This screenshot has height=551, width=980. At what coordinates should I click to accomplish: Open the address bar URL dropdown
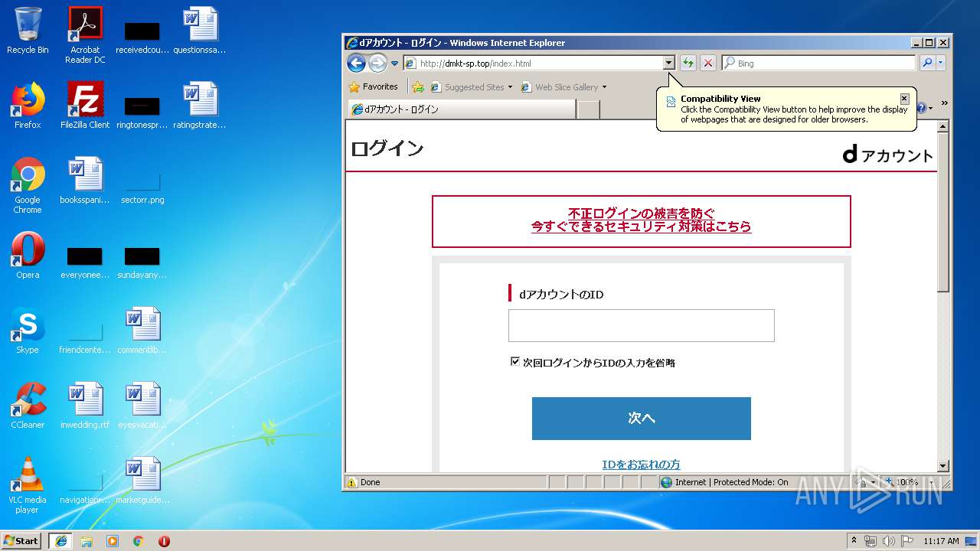tap(668, 63)
